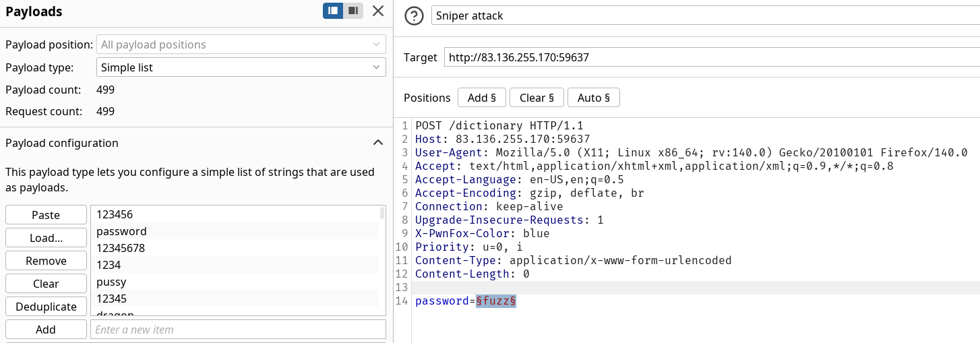Click the Add § position button
The width and height of the screenshot is (980, 343).
(x=481, y=98)
